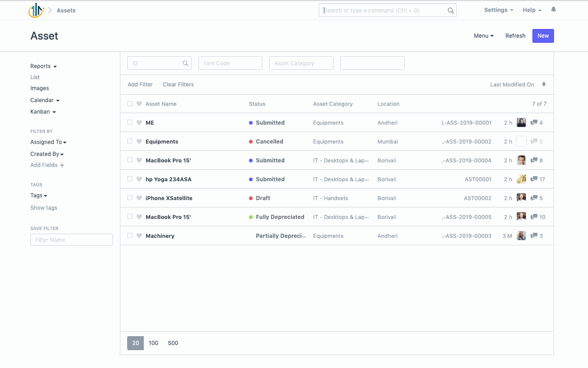Click the Refresh button
Screen dimensions: 588x368
(x=515, y=36)
